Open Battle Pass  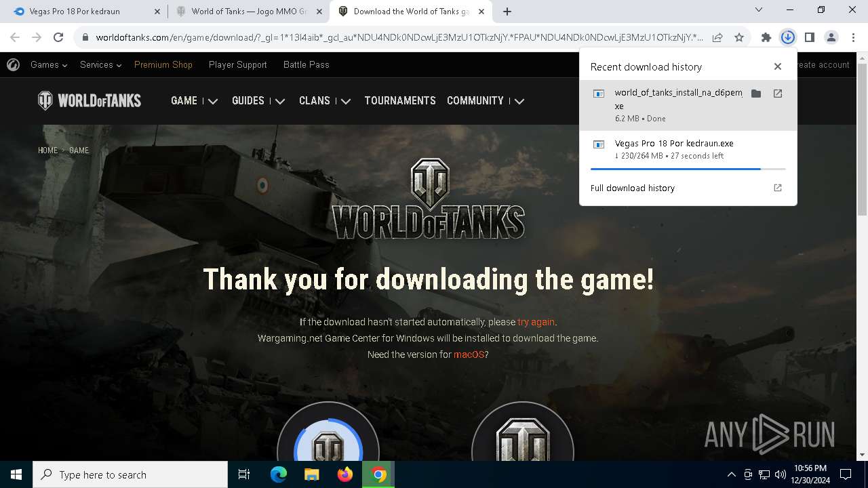[307, 65]
